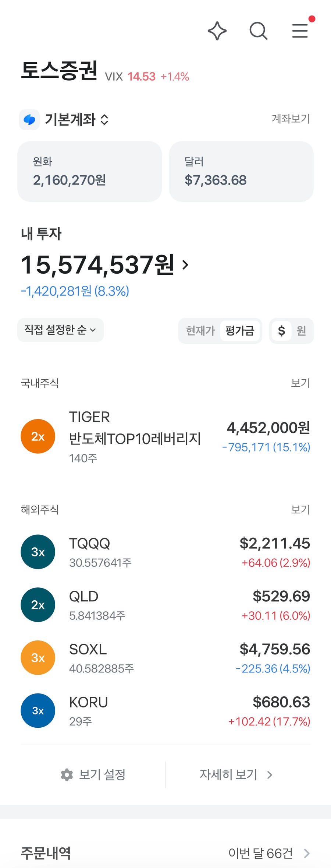The width and height of the screenshot is (331, 868).
Task: Tap the yellow 3x SOXL icon
Action: 38,658
